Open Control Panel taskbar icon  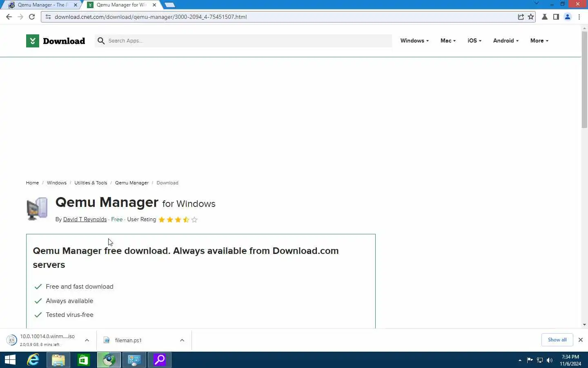point(134,360)
